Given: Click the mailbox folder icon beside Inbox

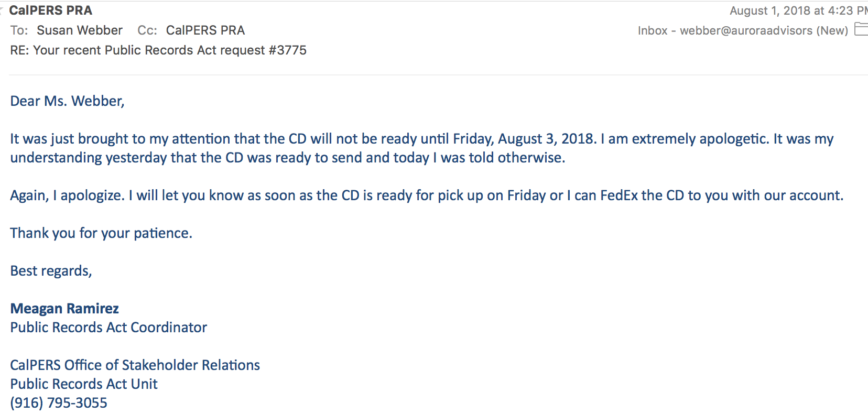Looking at the screenshot, I should (862, 29).
